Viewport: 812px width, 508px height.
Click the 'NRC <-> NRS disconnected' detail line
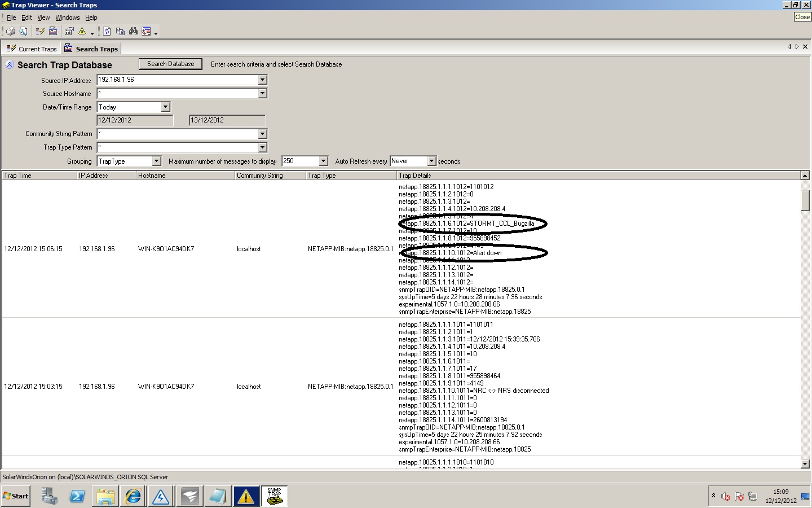tap(474, 391)
